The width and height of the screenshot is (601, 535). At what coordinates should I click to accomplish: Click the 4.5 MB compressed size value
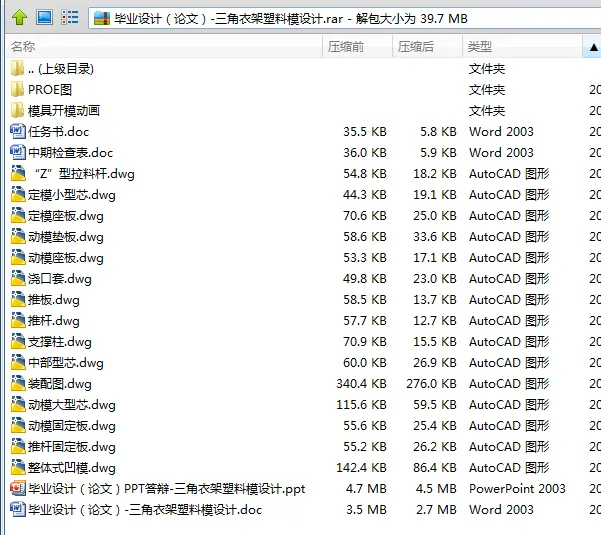click(436, 489)
